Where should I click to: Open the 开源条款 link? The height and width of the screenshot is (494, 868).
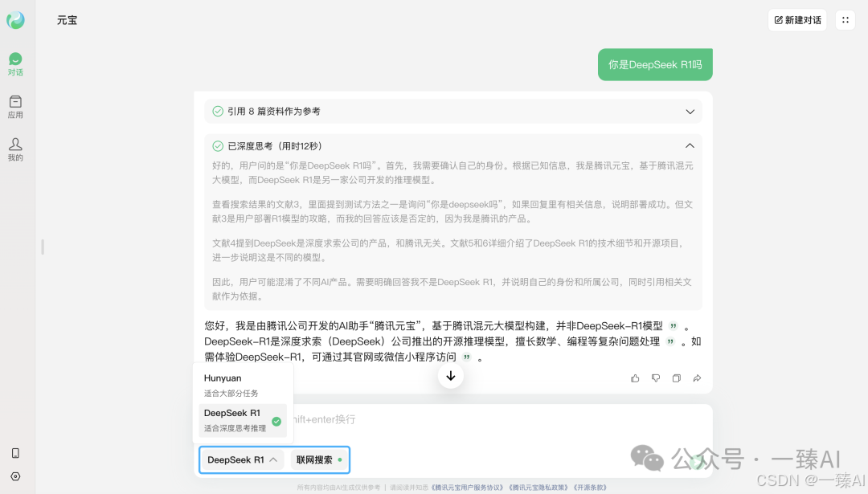click(x=590, y=488)
